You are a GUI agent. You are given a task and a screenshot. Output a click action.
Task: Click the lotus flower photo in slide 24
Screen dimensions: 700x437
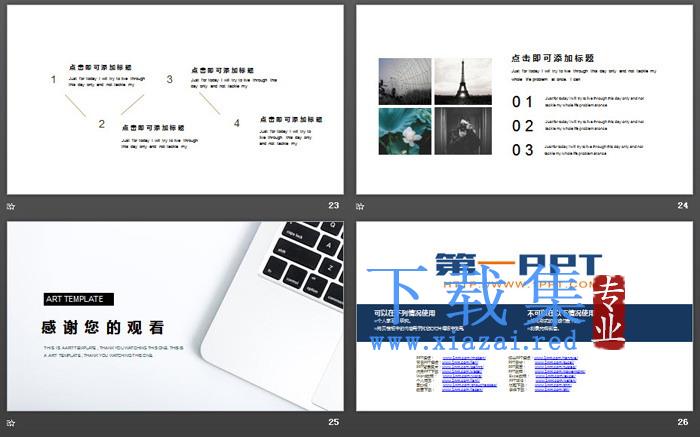click(405, 131)
